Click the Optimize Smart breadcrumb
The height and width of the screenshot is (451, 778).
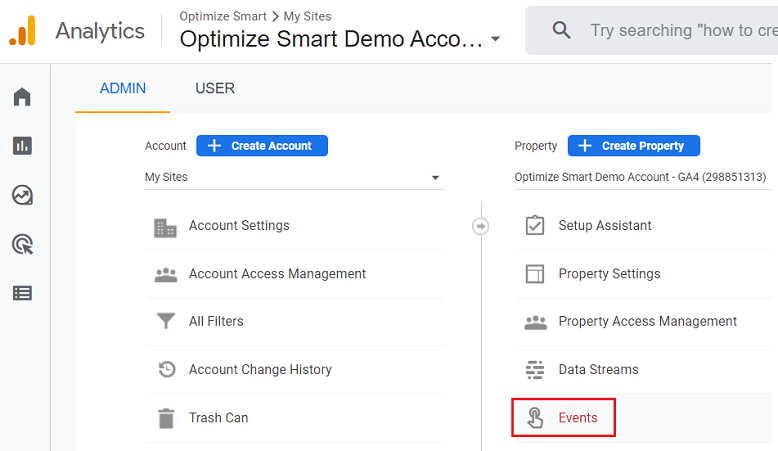coord(223,16)
